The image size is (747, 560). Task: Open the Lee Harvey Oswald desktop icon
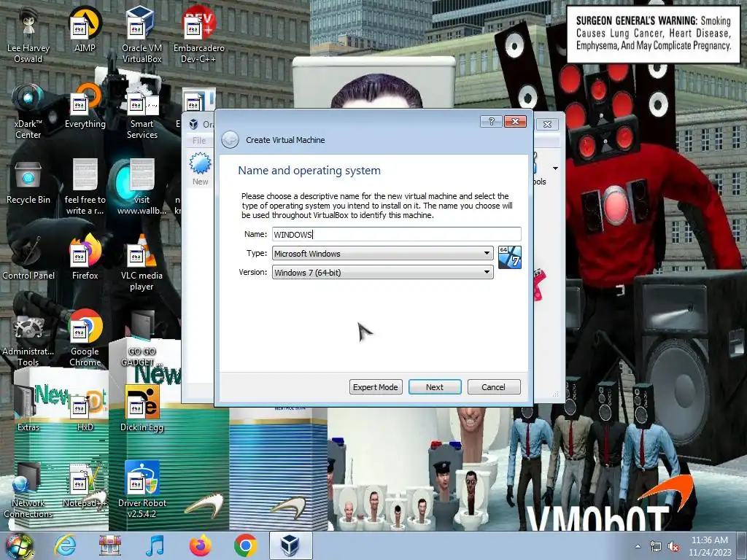click(x=28, y=36)
